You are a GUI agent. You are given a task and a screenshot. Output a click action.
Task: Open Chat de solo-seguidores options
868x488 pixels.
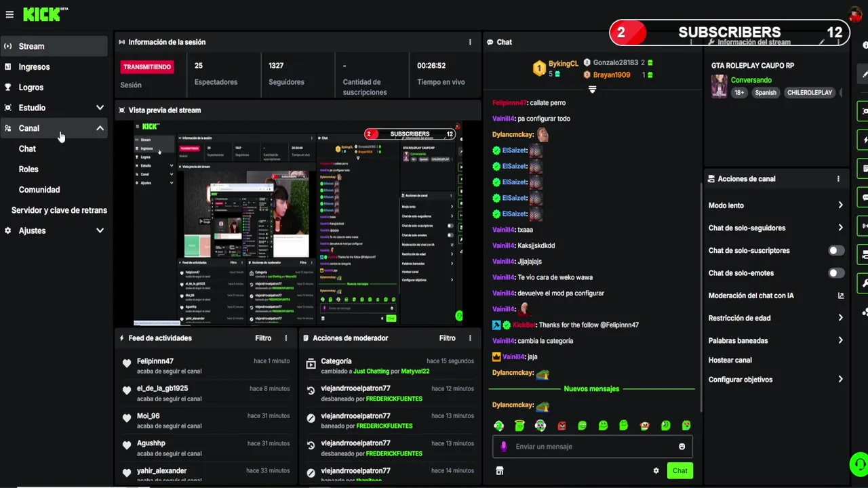click(776, 228)
